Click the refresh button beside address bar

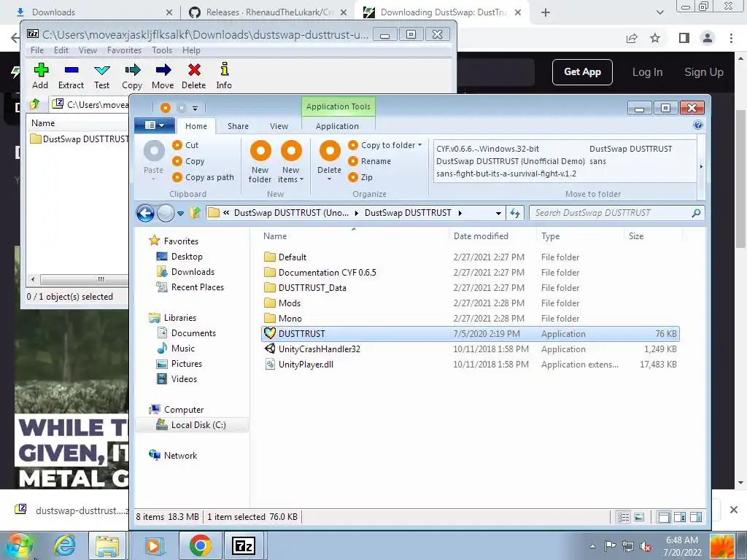pos(515,213)
